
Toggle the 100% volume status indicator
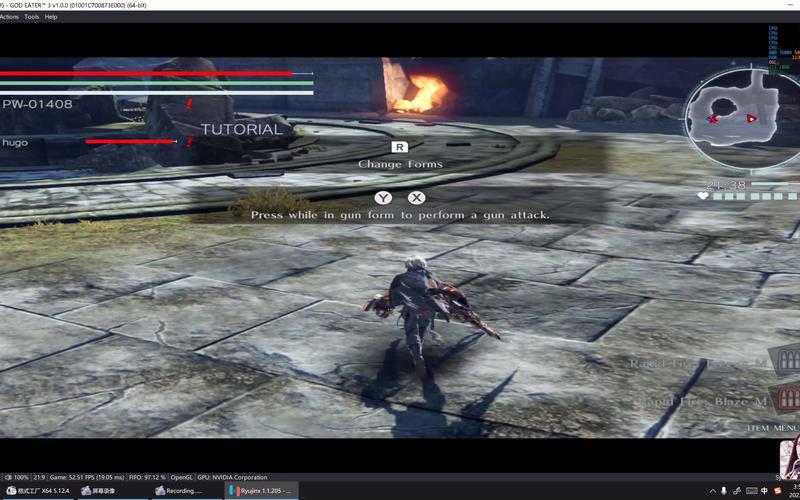pos(17,478)
